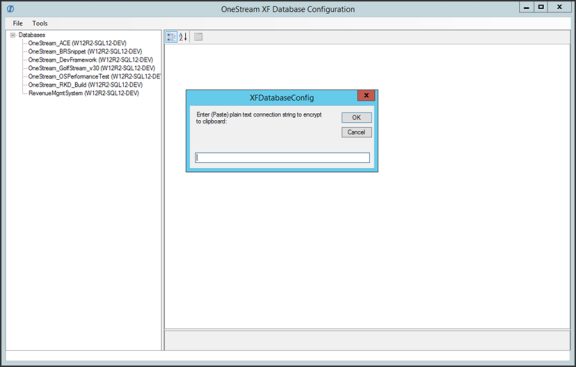The height and width of the screenshot is (367, 576).
Task: Click the connection string input field
Action: click(282, 158)
